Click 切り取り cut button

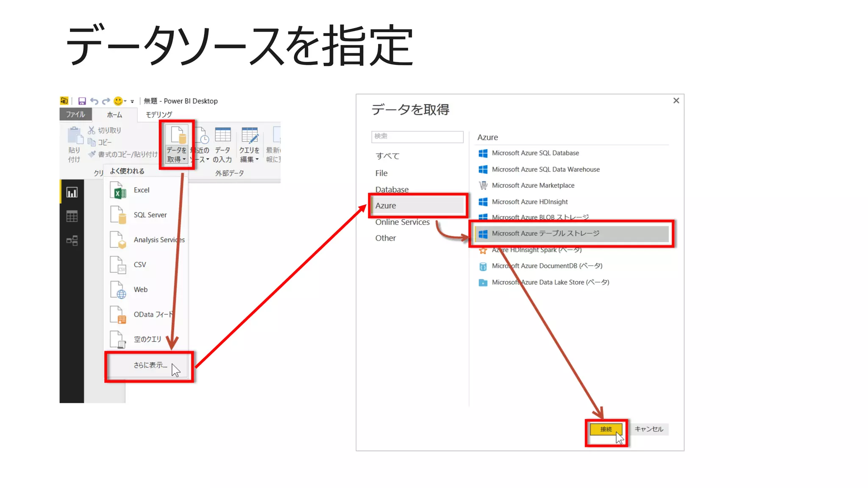(105, 130)
